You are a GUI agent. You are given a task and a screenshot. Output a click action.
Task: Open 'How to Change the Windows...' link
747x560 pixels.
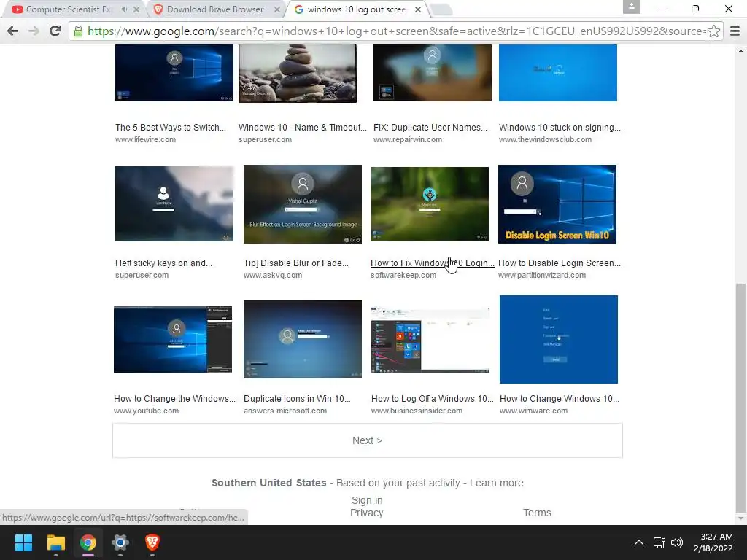pyautogui.click(x=174, y=399)
